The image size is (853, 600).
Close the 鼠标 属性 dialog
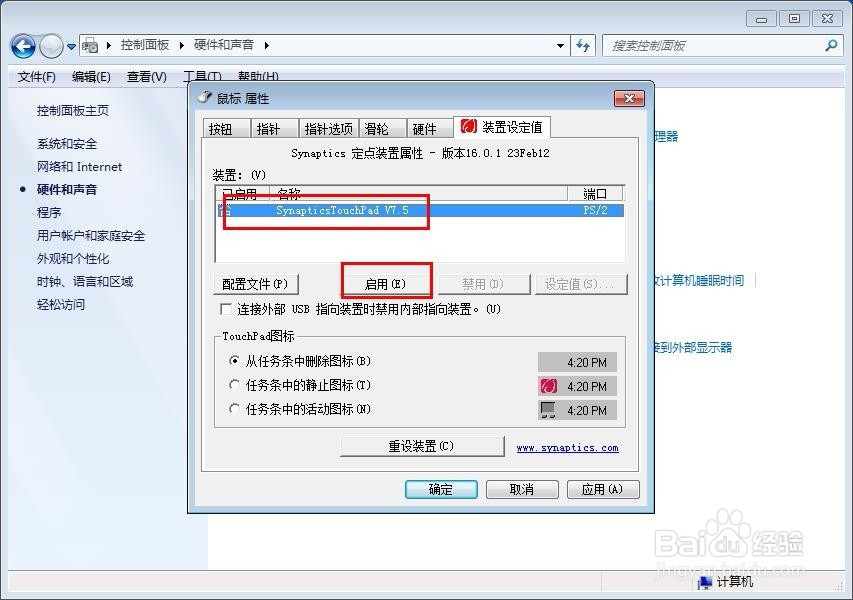pos(629,98)
